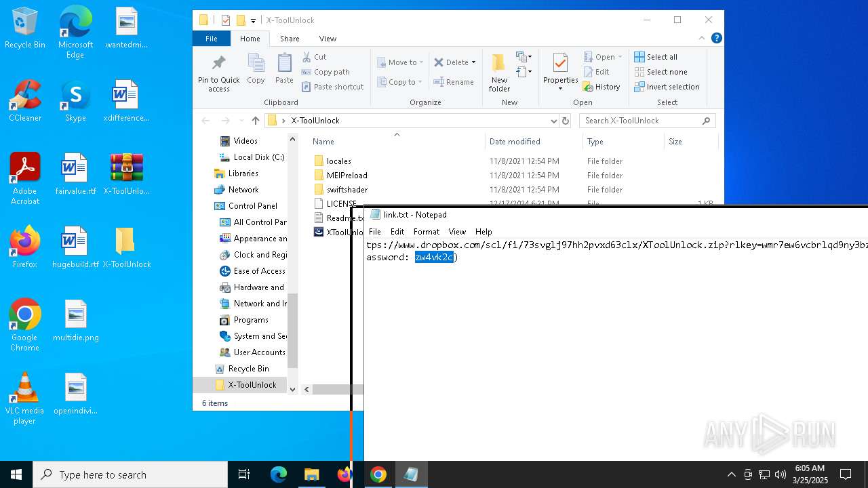
Task: Sort by Type column header
Action: [x=623, y=142]
